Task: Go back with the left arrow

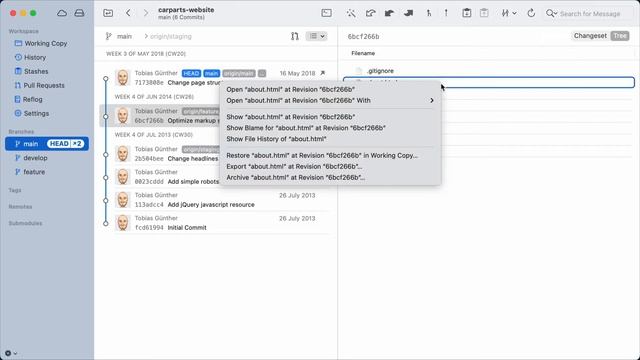Action: pyautogui.click(x=128, y=13)
